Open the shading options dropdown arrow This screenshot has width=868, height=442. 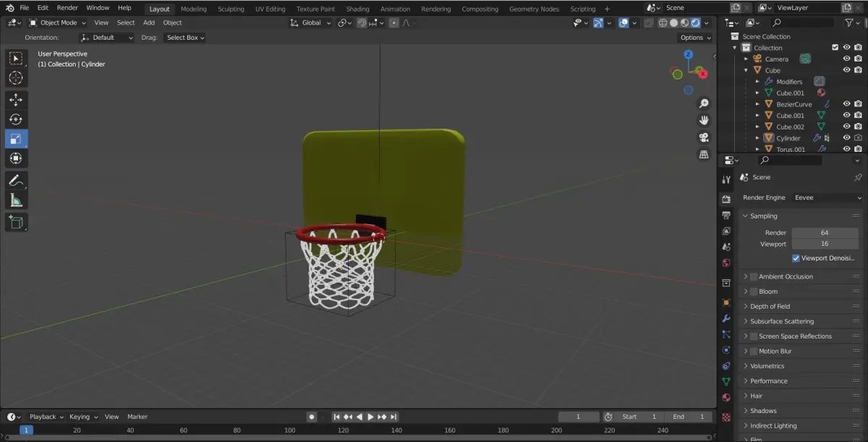pos(708,22)
